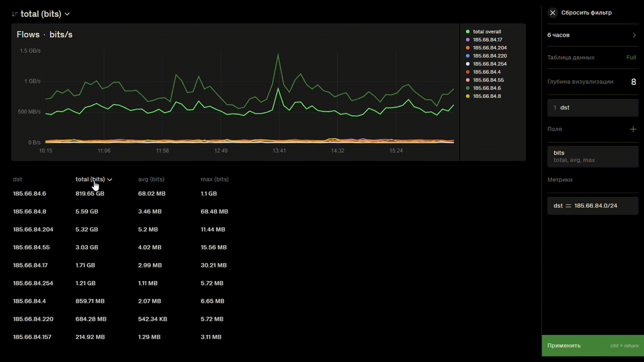
Task: Click the 5.59 GB total value
Action: [87, 212]
